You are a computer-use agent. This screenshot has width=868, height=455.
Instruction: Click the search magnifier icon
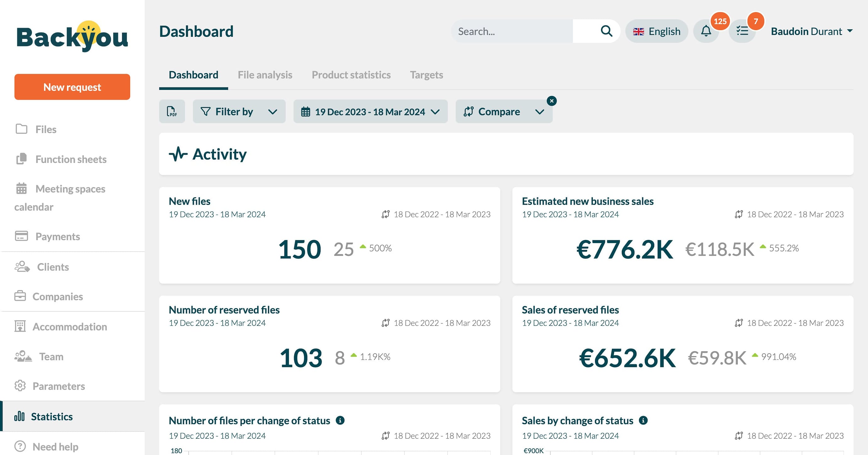(606, 31)
